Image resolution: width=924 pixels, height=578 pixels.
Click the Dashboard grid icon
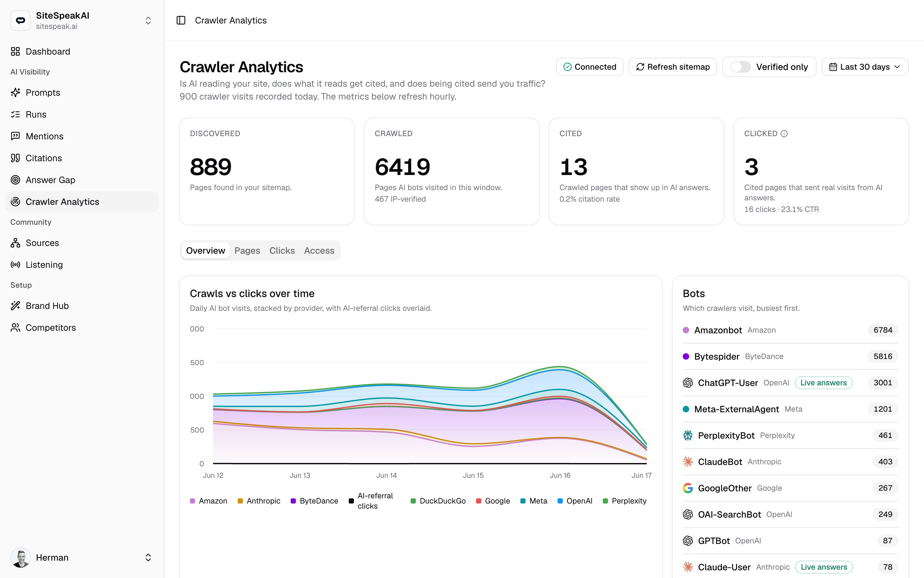15,52
